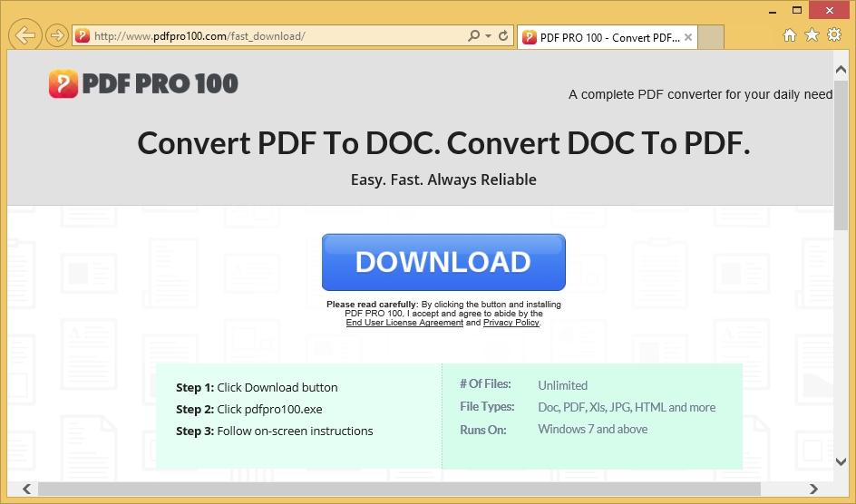Open Favorites star icon
The image size is (856, 504).
[x=812, y=35]
